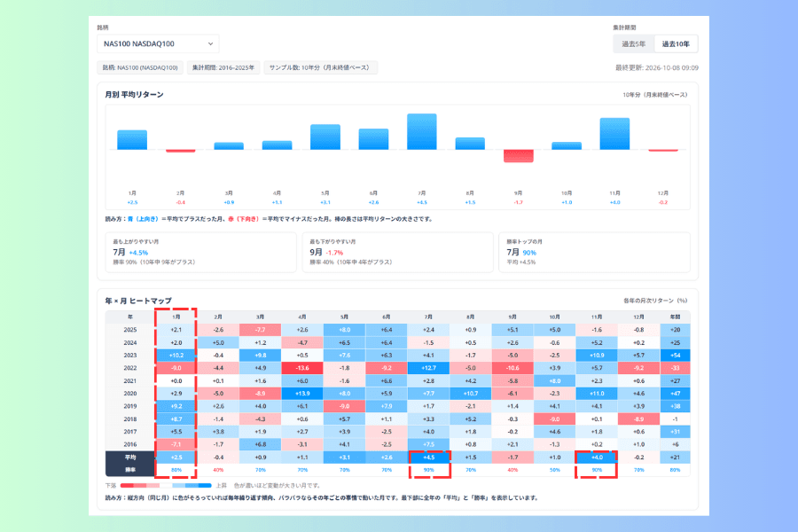Click the 勝率 row label in heatmap

130,470
